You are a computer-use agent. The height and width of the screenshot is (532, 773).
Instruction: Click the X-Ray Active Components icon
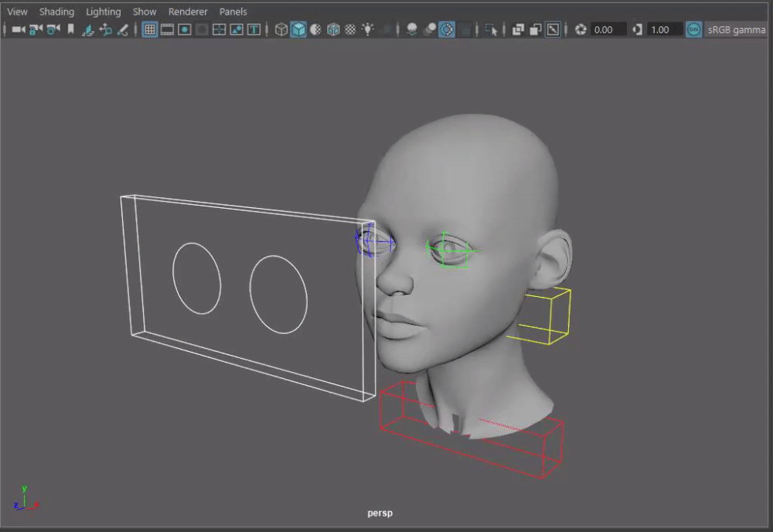[x=536, y=29]
